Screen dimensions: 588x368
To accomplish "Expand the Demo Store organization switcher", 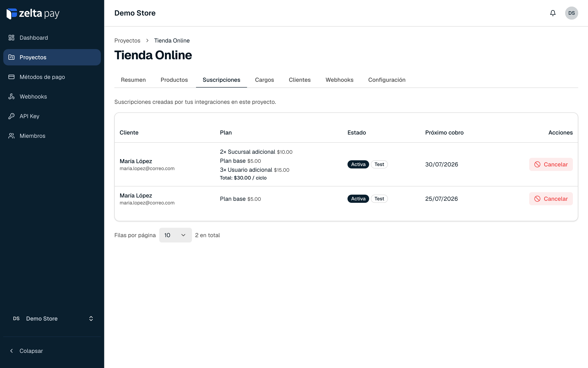I will point(52,319).
